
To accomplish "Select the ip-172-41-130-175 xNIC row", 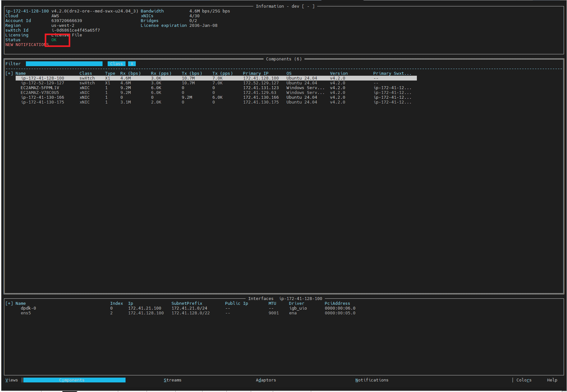I will coord(42,102).
